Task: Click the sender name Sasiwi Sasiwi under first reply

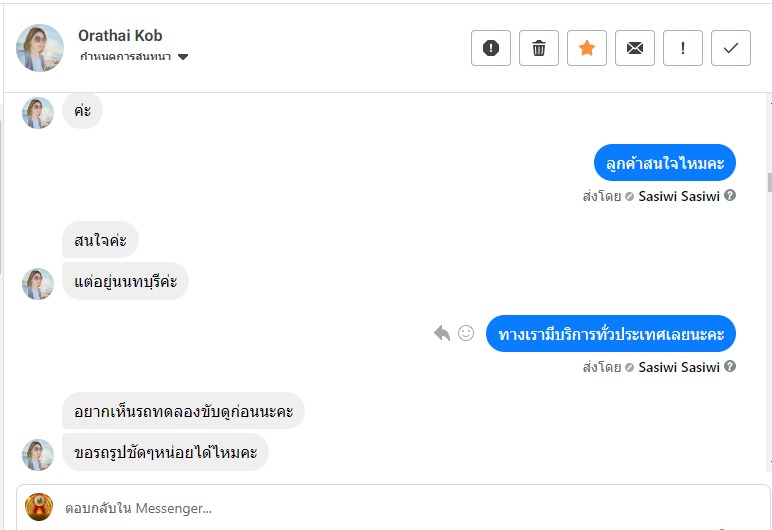Action: [x=679, y=196]
